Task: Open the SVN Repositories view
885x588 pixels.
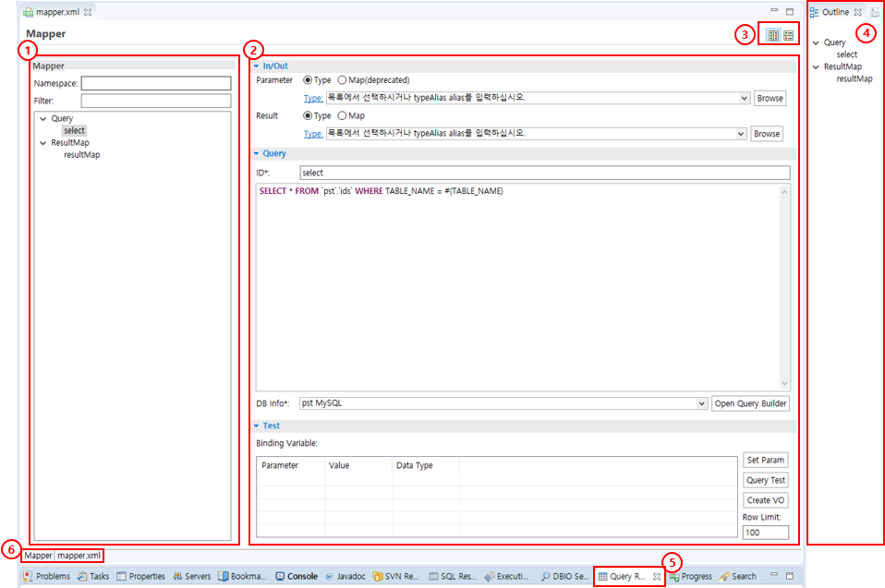Action: pyautogui.click(x=399, y=576)
